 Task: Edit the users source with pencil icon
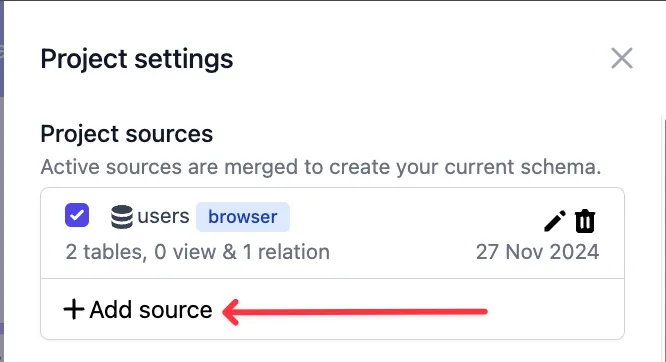click(555, 221)
